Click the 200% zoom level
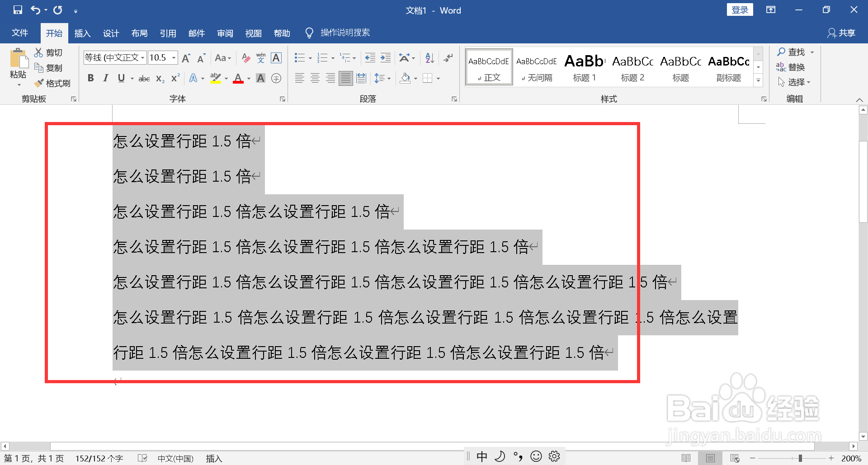This screenshot has width=868, height=465. click(x=851, y=458)
